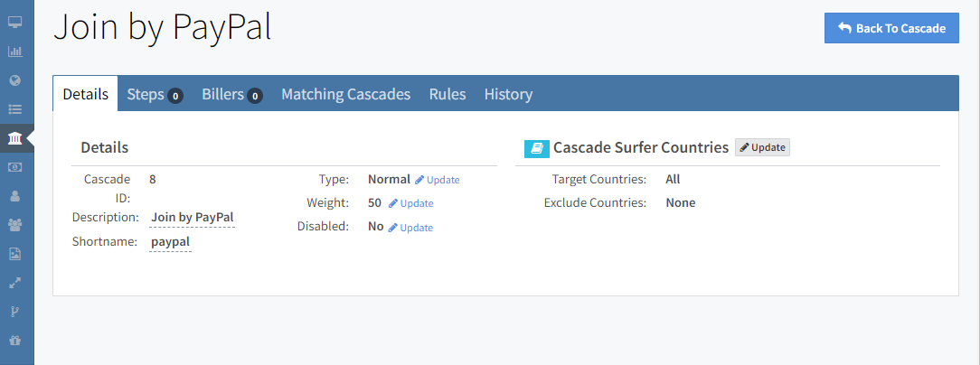Click the image icon in the sidebar

pyautogui.click(x=14, y=254)
